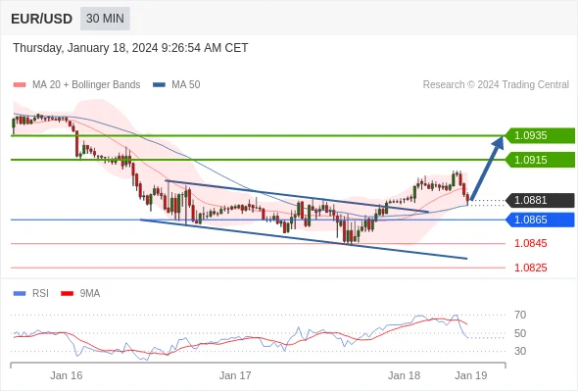Click the RSI blue legend swatch

click(x=20, y=294)
